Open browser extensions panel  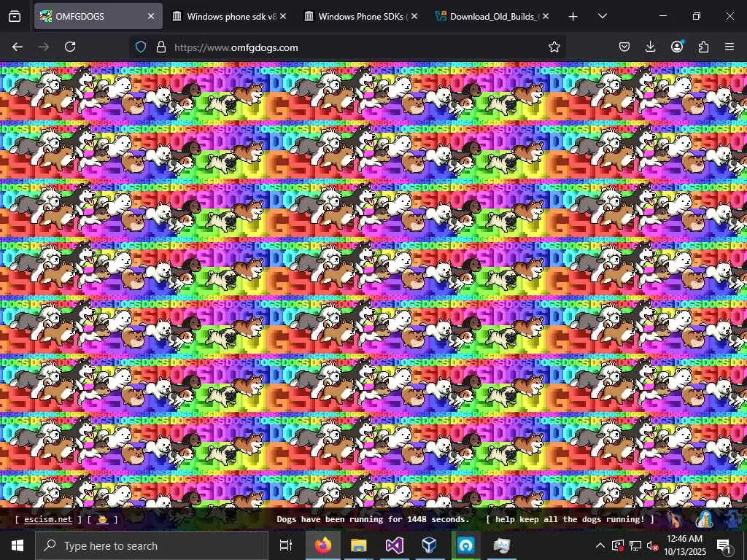703,47
